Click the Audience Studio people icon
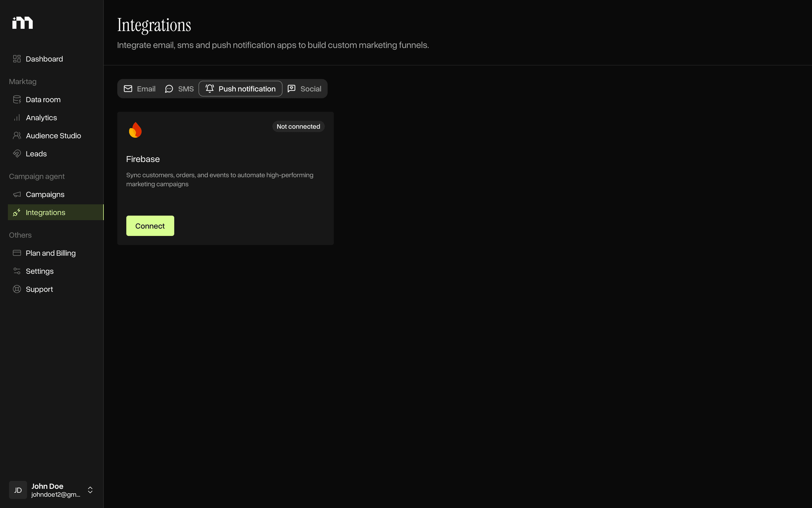This screenshot has height=508, width=812. point(17,135)
